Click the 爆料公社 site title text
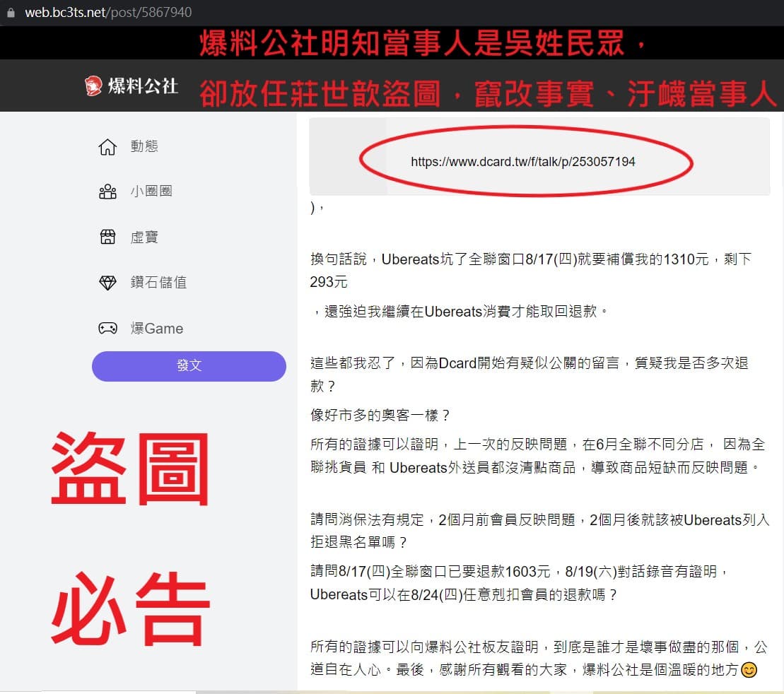Screen dimensions: 784x694 143,86
